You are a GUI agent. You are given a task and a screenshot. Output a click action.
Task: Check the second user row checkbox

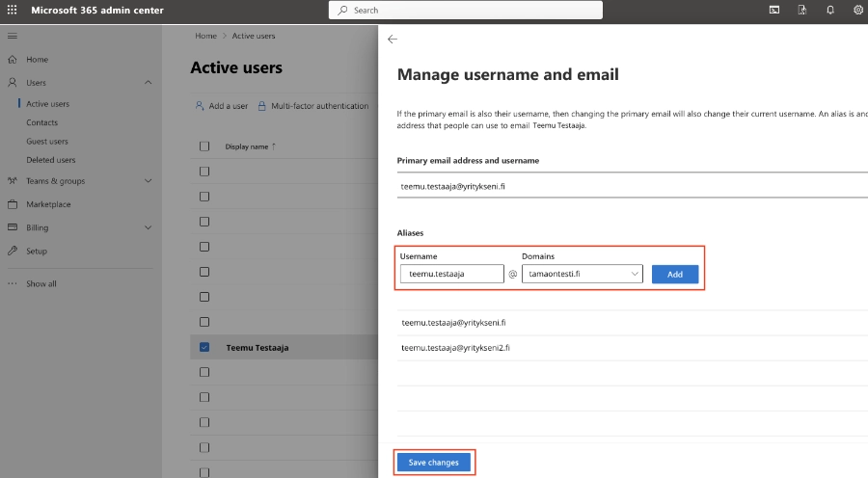click(204, 197)
